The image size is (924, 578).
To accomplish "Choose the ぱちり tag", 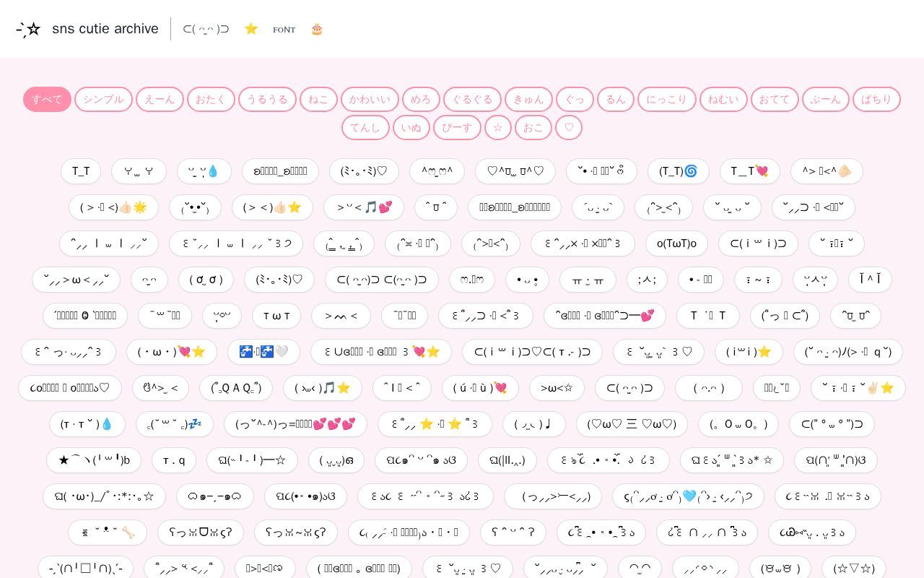I will (876, 99).
